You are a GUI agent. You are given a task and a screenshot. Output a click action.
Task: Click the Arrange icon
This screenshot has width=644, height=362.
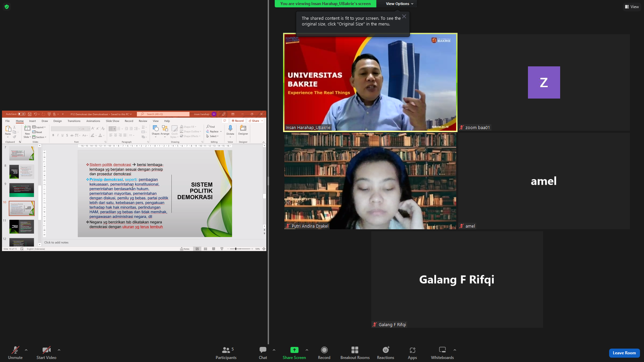tap(165, 128)
